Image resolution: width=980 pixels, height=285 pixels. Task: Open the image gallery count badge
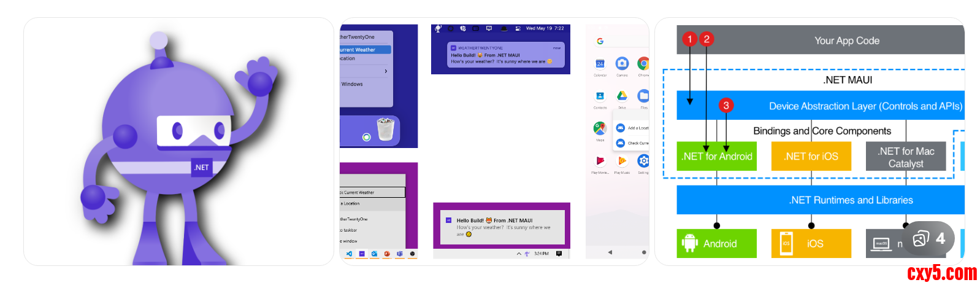point(928,238)
